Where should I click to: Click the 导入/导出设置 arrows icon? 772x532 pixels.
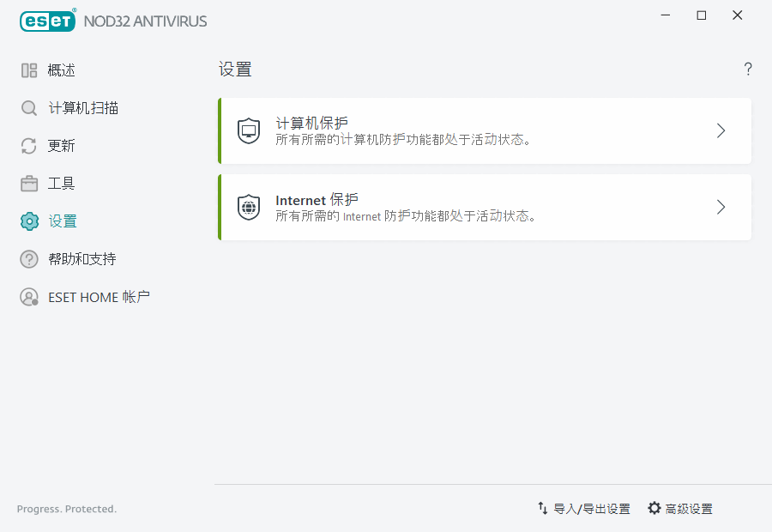[x=543, y=508]
